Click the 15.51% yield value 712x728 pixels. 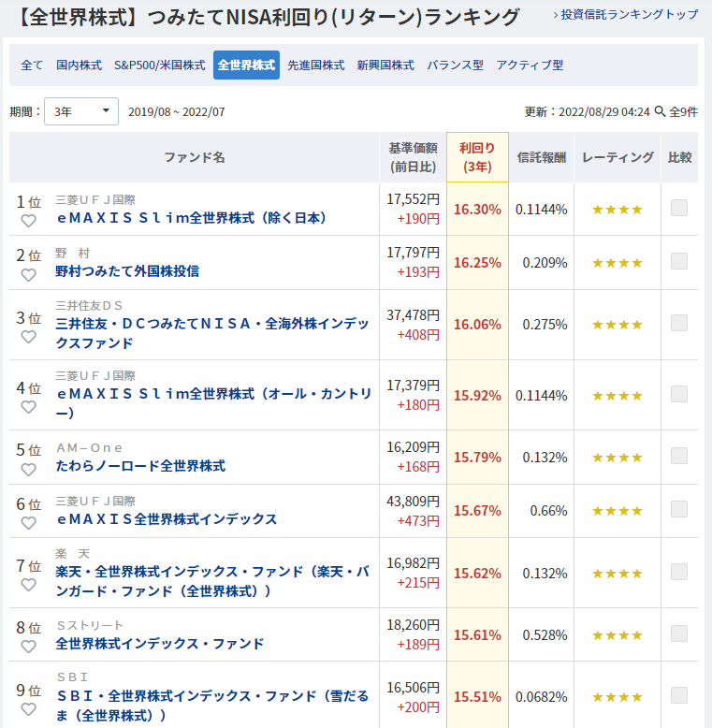(x=477, y=697)
